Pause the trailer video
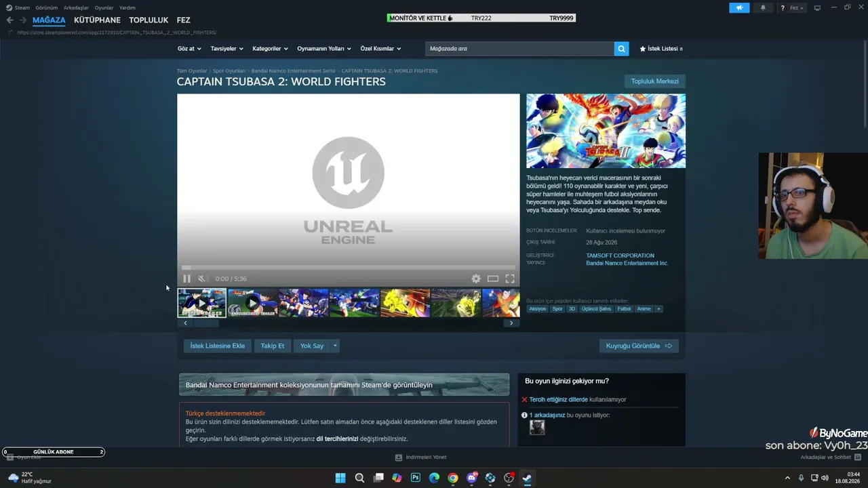The image size is (868, 488). pyautogui.click(x=186, y=279)
